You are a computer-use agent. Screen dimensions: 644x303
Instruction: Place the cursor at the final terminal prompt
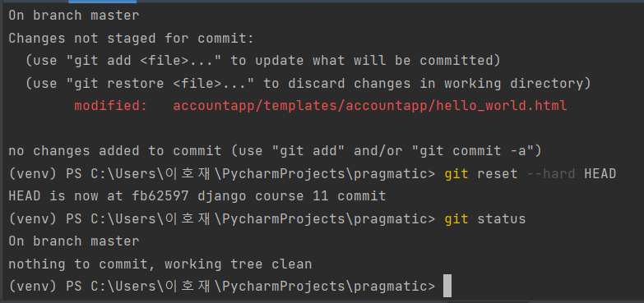coord(447,287)
